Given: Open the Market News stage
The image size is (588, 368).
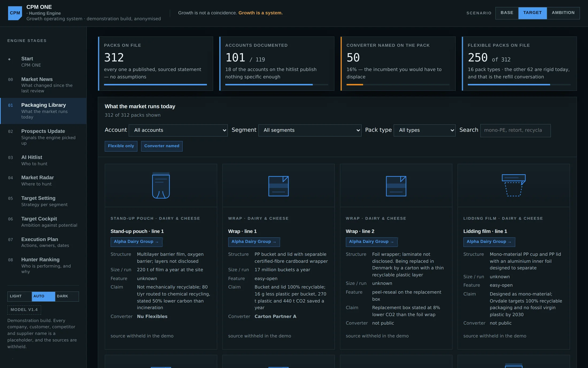Looking at the screenshot, I should pyautogui.click(x=43, y=85).
